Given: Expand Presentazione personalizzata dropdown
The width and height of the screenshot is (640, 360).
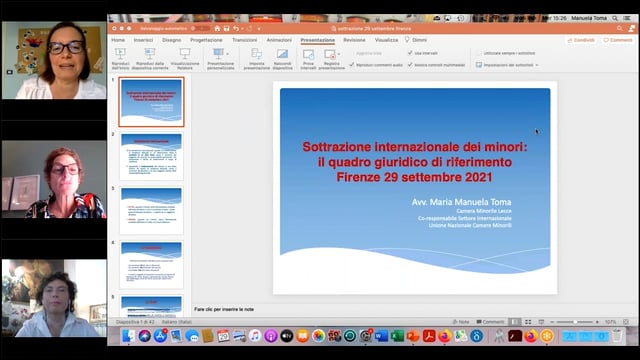Looking at the screenshot, I should click(228, 53).
